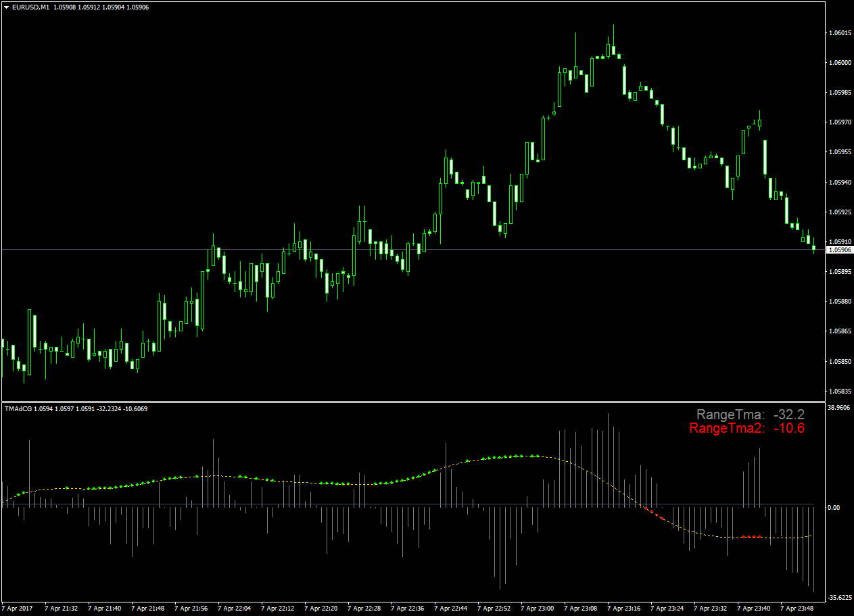The height and width of the screenshot is (616, 854).
Task: Click time axis label 7 Apr 21:48
Action: (x=147, y=609)
